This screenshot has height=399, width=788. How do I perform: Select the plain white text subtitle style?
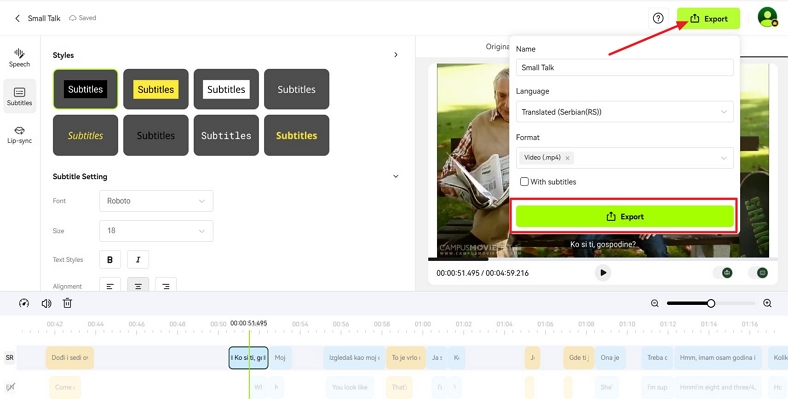tap(297, 89)
